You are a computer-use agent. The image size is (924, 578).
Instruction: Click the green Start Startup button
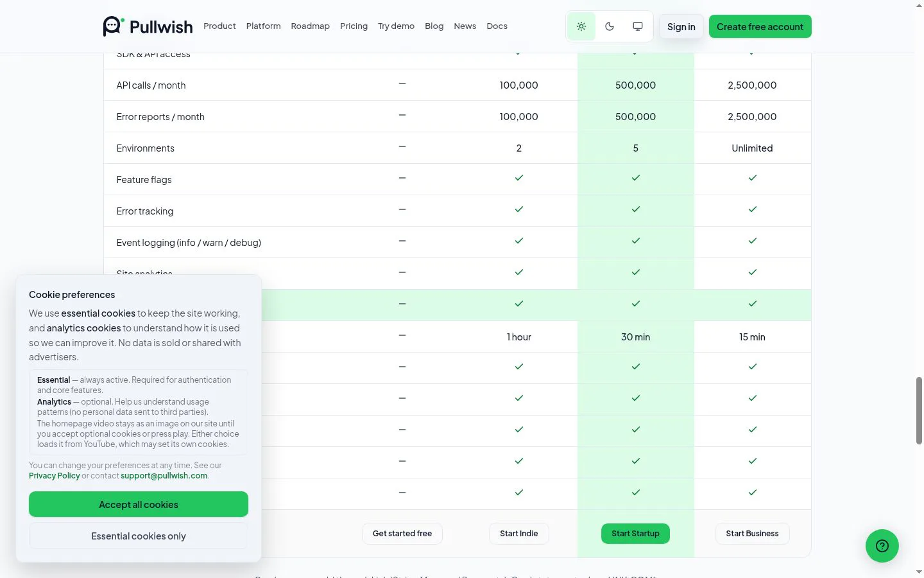click(635, 534)
